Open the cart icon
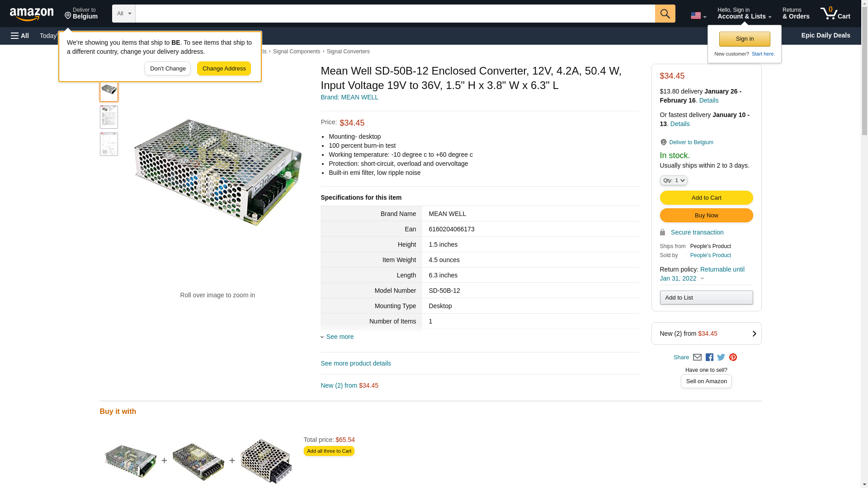Viewport: 868px width, 488px height. (835, 14)
